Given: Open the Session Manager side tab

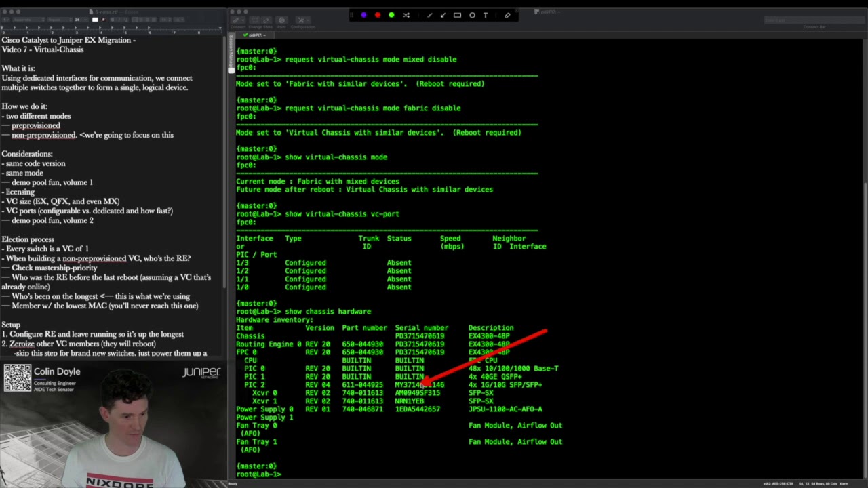Looking at the screenshot, I should (x=231, y=51).
